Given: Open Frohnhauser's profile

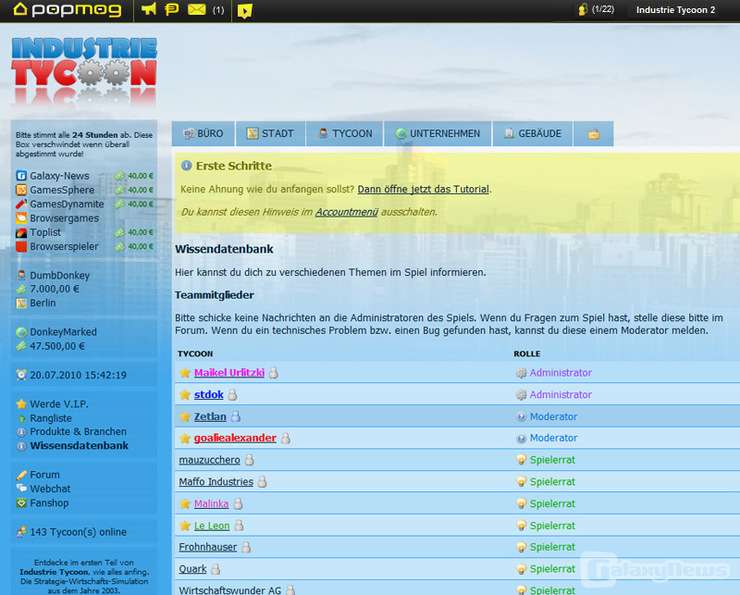Looking at the screenshot, I should (208, 547).
